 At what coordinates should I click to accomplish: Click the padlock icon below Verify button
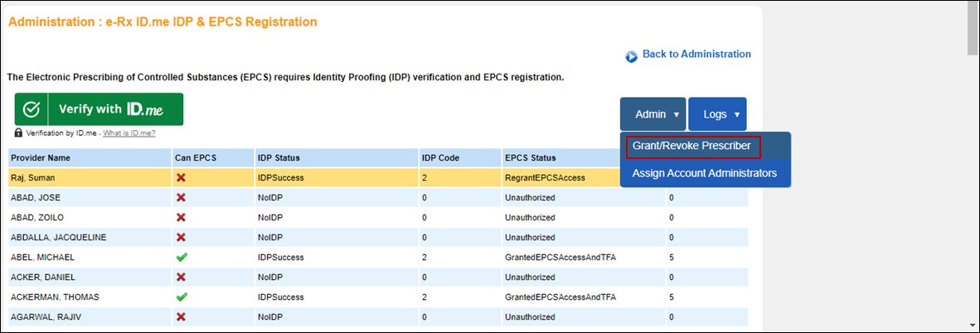click(19, 133)
